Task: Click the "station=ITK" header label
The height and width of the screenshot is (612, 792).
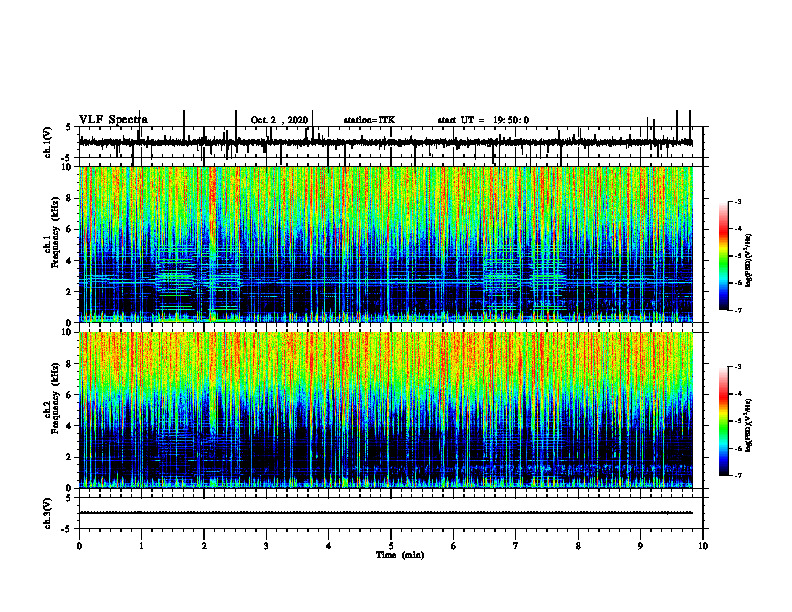Action: 369,120
